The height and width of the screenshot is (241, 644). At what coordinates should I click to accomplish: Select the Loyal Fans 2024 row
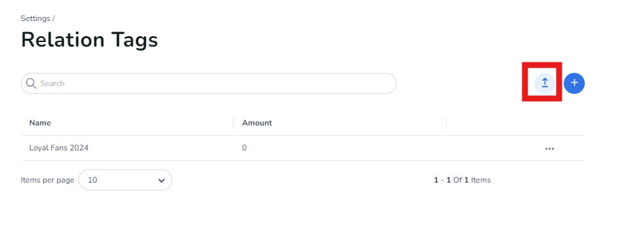tap(303, 148)
